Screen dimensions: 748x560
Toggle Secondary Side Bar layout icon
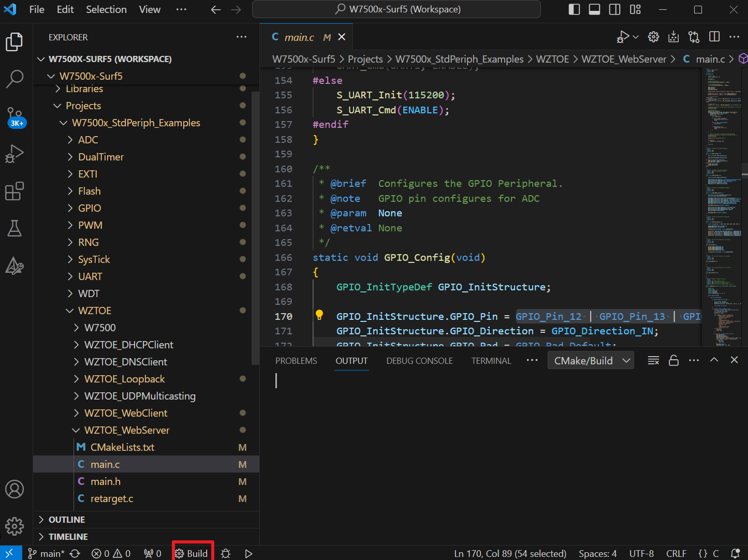pyautogui.click(x=615, y=9)
